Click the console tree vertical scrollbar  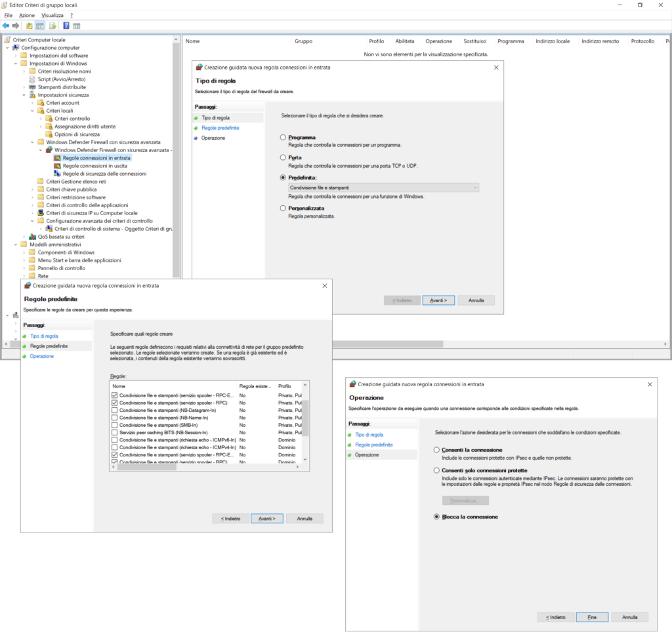(x=176, y=159)
